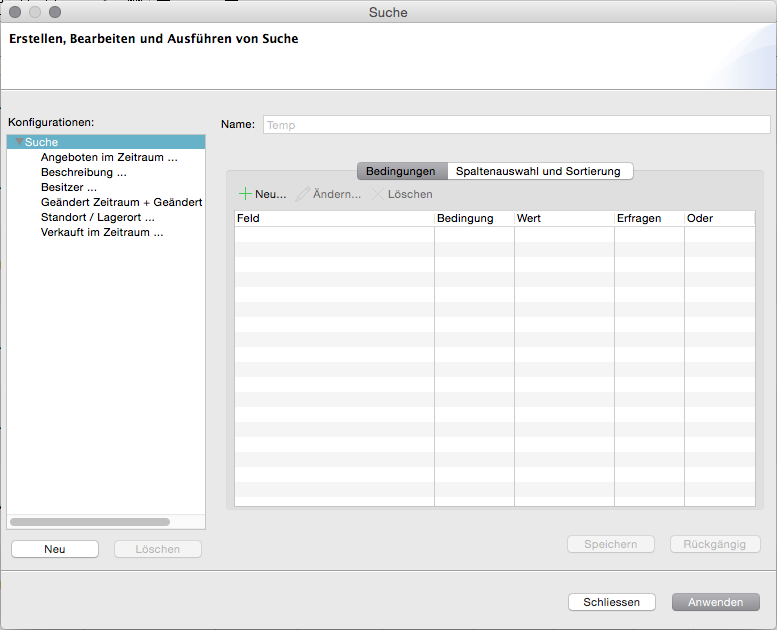Image resolution: width=777 pixels, height=630 pixels.
Task: Collapse the Suche tree node triangle
Action: coord(19,142)
